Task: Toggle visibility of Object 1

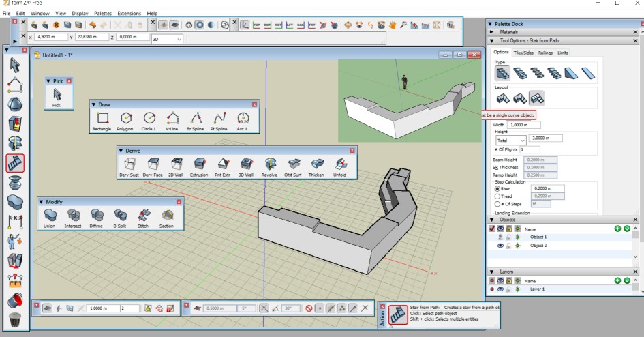Action: coord(500,237)
